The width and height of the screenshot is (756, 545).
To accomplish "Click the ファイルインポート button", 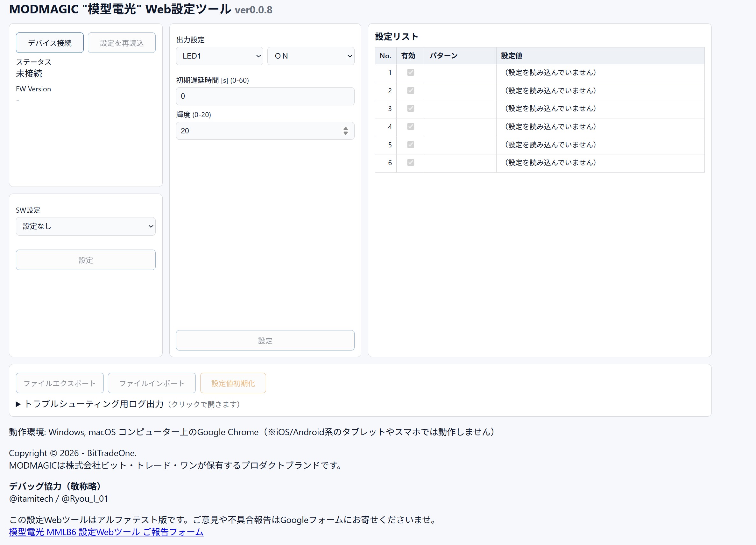I will click(x=152, y=383).
